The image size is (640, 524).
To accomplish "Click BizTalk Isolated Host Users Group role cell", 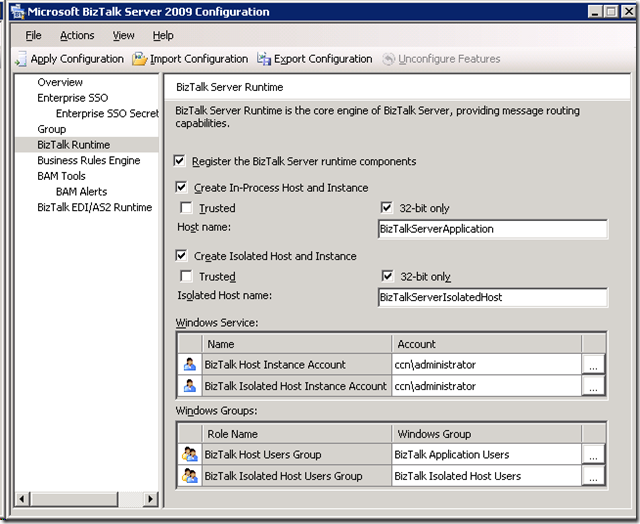I will 297,476.
